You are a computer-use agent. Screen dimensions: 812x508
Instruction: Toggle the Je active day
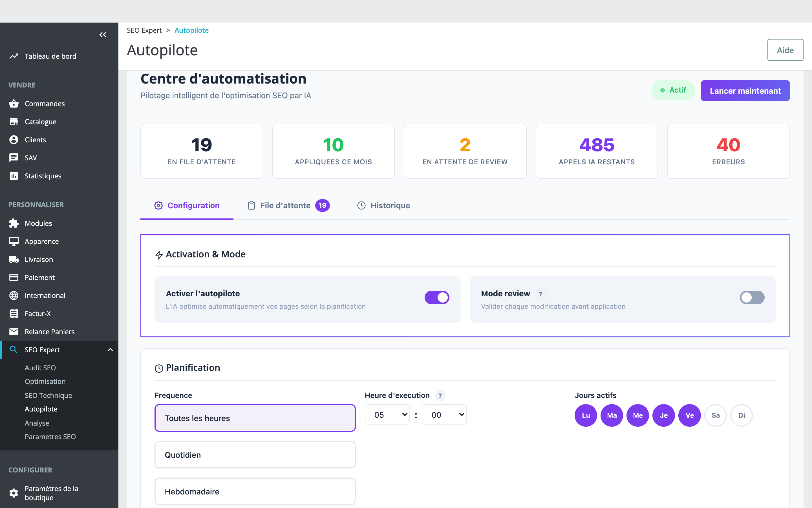664,415
